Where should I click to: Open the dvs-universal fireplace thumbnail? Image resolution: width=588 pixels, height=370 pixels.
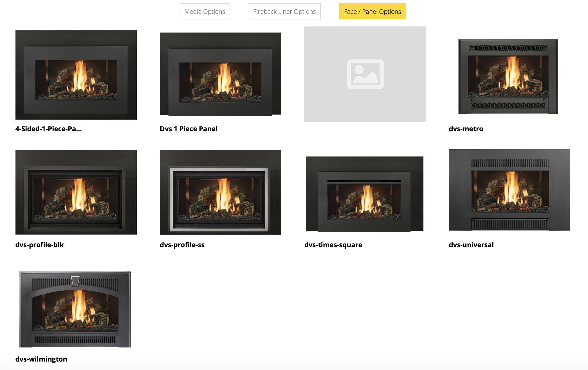(510, 190)
